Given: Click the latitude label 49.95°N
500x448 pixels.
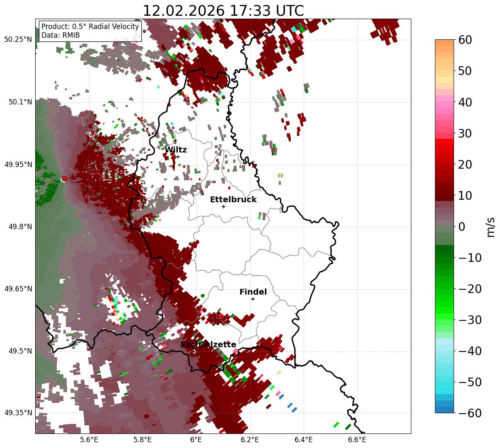Looking at the screenshot, I should [x=18, y=165].
